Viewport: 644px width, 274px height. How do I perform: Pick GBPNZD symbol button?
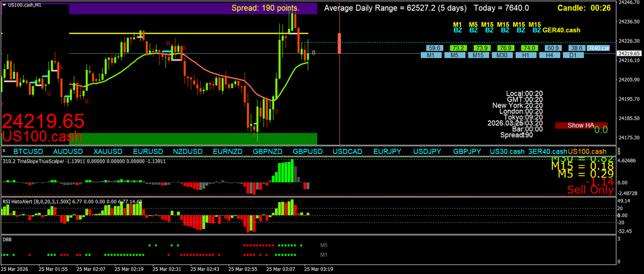(268, 152)
